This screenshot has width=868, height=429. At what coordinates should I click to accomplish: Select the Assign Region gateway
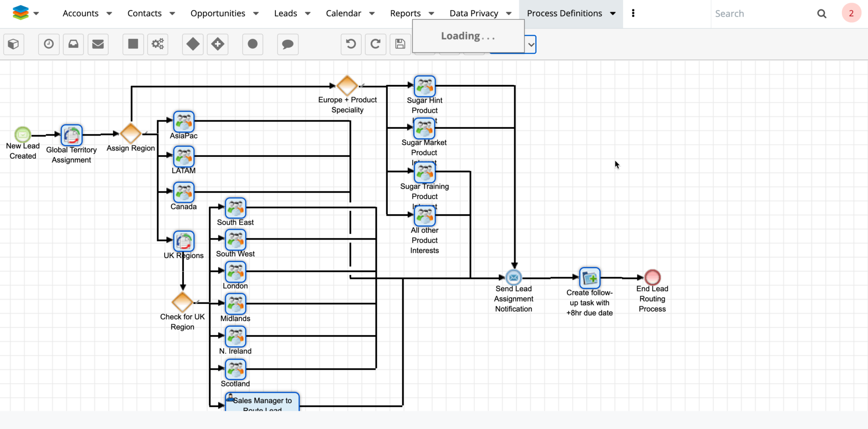pos(131,134)
